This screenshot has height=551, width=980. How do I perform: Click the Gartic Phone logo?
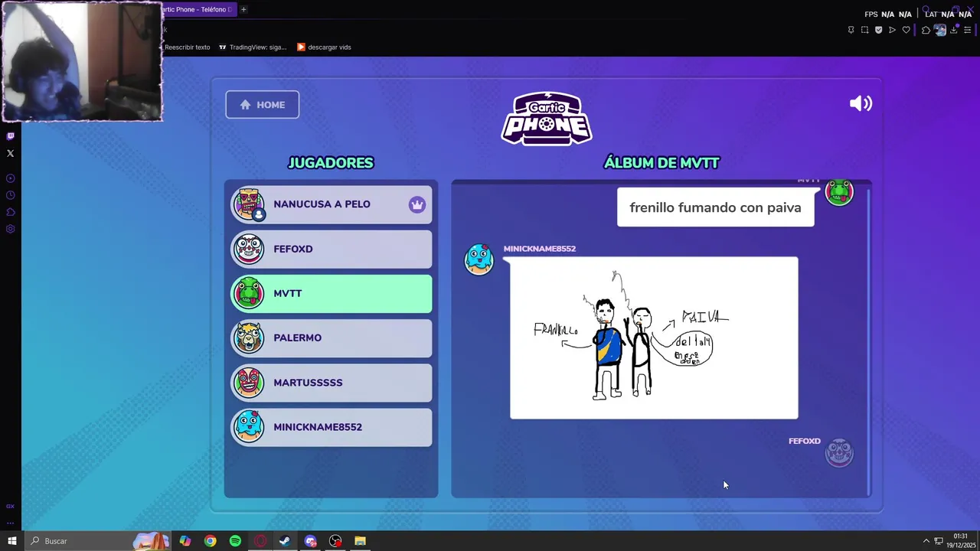pos(547,119)
